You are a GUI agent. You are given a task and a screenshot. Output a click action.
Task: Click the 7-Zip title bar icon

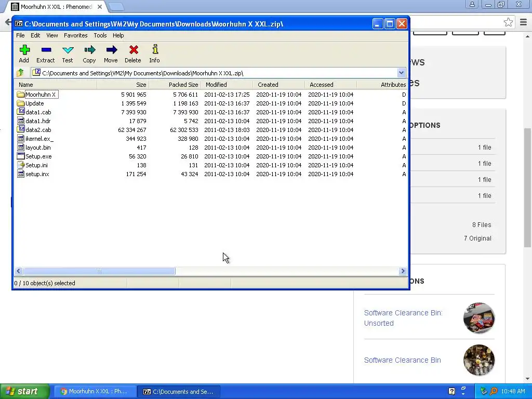[x=19, y=24]
